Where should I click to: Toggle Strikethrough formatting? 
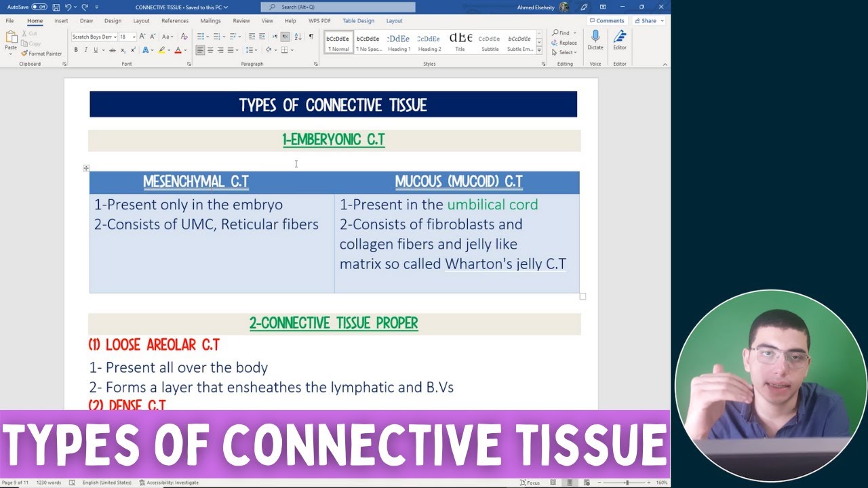[111, 50]
